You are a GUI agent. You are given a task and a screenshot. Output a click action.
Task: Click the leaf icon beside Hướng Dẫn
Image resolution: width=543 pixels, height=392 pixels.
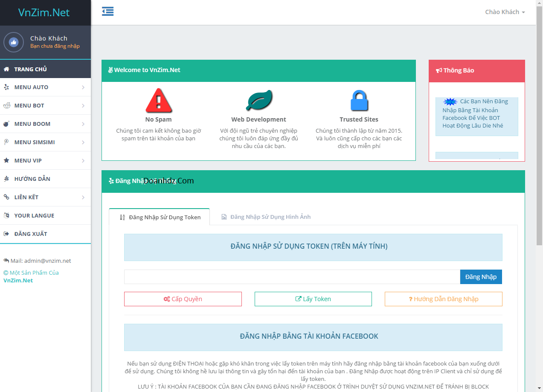point(6,179)
